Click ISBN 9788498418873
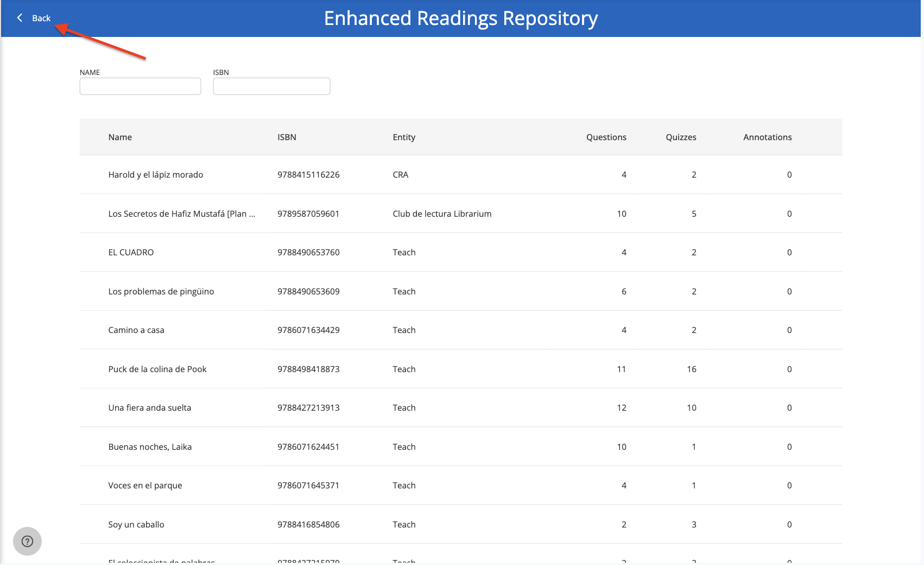924x565 pixels. click(x=308, y=369)
